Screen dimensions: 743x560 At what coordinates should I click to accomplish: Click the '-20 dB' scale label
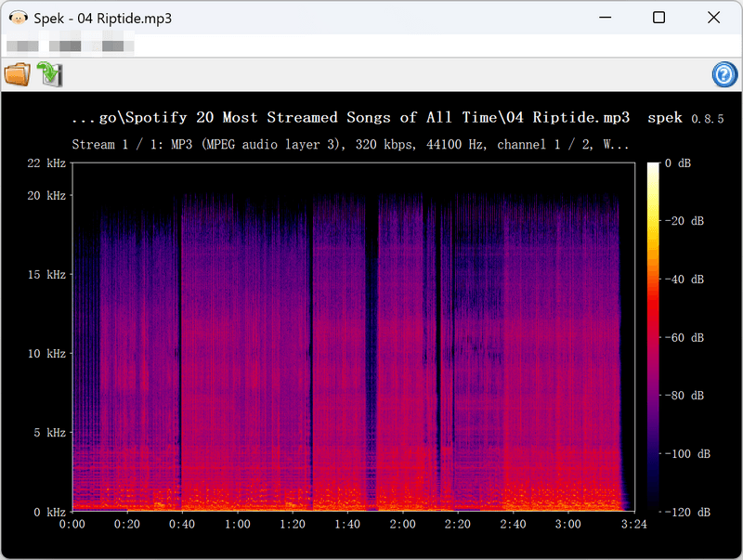684,221
